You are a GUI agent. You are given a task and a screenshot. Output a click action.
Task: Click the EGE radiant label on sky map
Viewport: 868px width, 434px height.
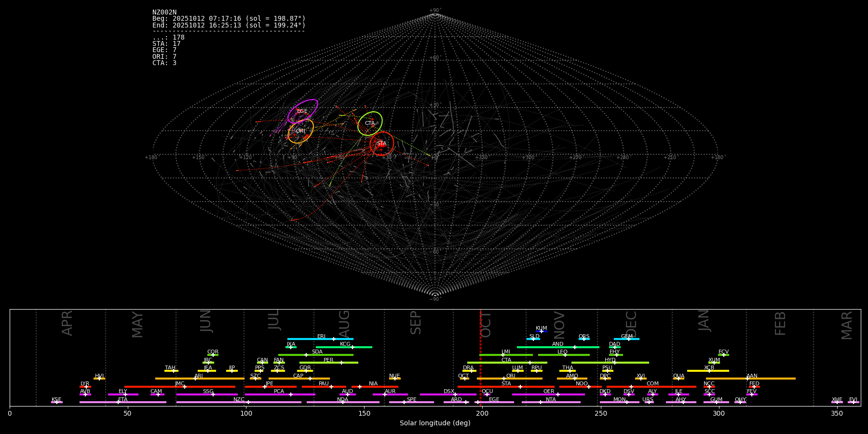click(x=302, y=111)
